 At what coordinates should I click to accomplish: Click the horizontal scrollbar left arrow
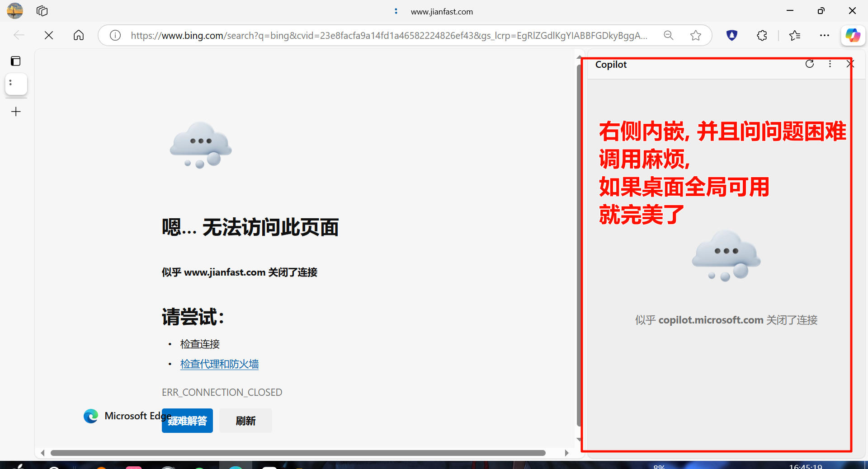[x=42, y=453]
